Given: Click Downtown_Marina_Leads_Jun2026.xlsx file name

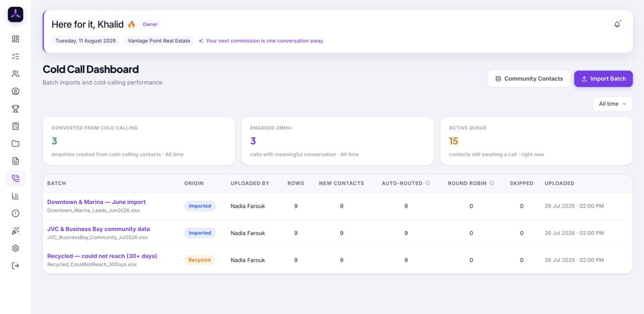Looking at the screenshot, I should pos(93,211).
